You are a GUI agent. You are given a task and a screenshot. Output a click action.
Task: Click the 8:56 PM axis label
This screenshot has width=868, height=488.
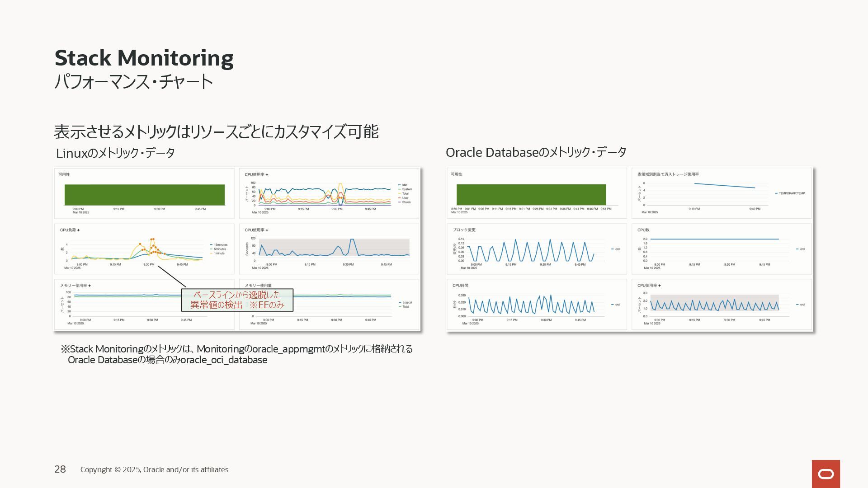[x=457, y=209]
